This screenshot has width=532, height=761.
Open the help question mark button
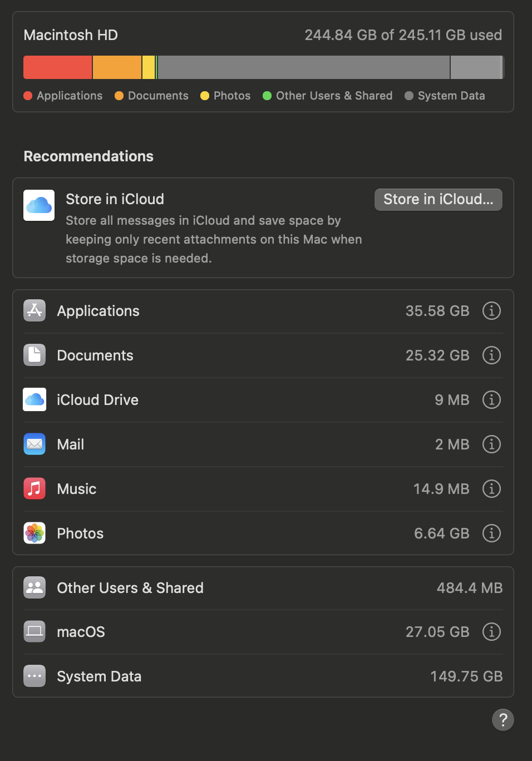[x=503, y=720]
